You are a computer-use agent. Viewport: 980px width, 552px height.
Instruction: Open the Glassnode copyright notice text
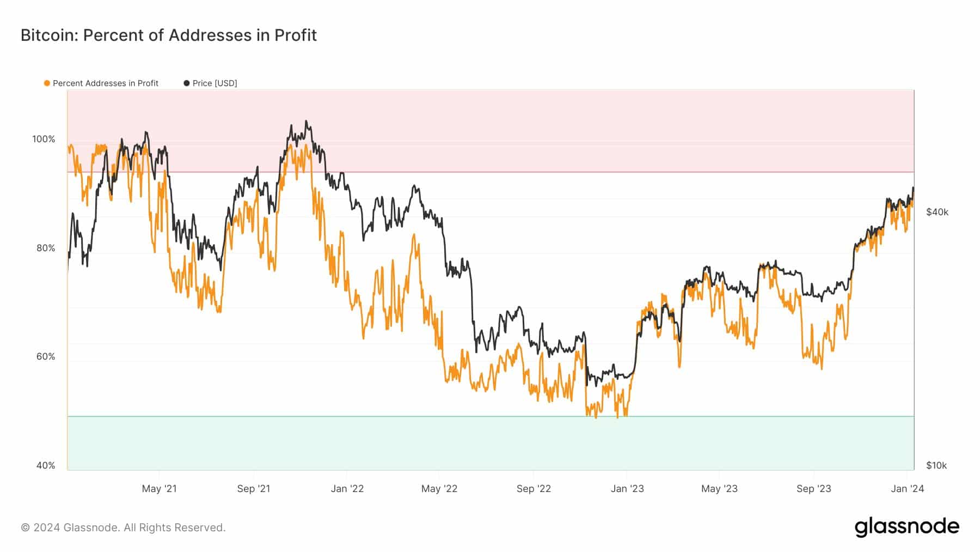coord(123,527)
